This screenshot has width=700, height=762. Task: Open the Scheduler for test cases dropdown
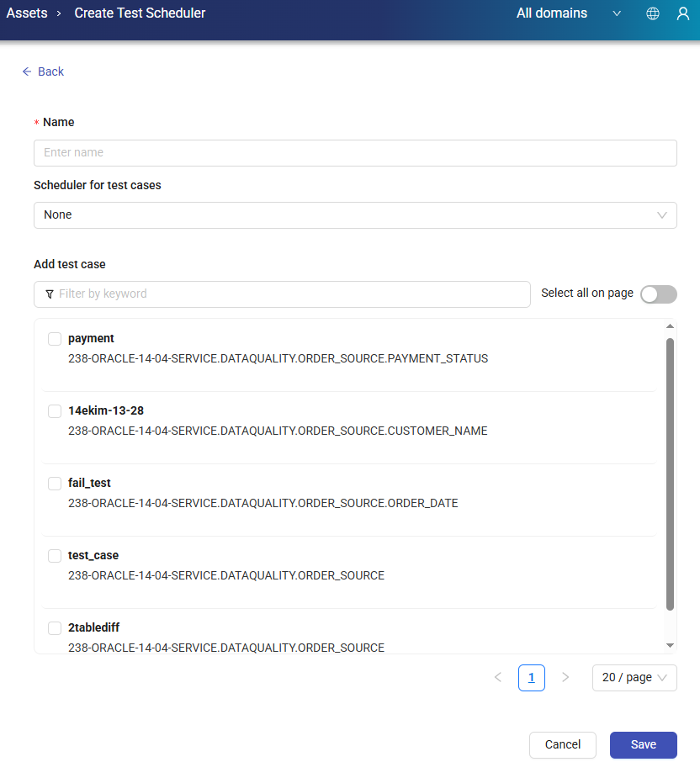tap(355, 214)
